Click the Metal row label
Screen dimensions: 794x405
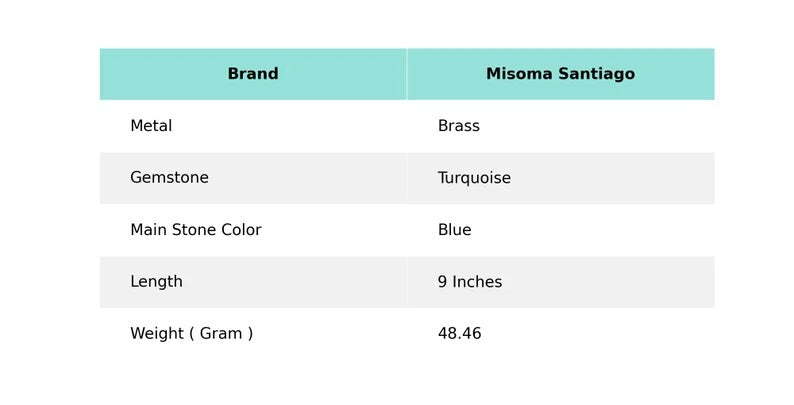[151, 126]
